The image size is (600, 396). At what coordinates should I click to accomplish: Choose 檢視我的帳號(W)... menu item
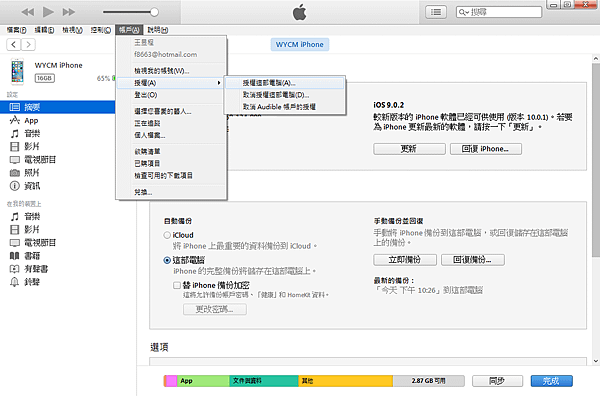click(171, 71)
